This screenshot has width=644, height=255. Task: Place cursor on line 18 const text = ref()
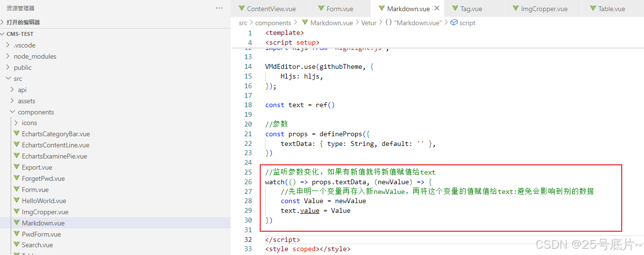tap(300, 105)
